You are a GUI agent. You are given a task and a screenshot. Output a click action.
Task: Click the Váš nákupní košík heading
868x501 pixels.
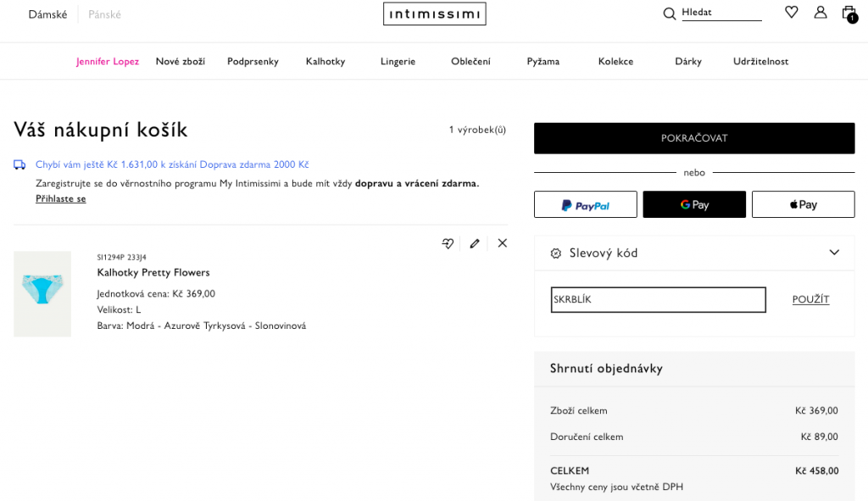pos(101,130)
